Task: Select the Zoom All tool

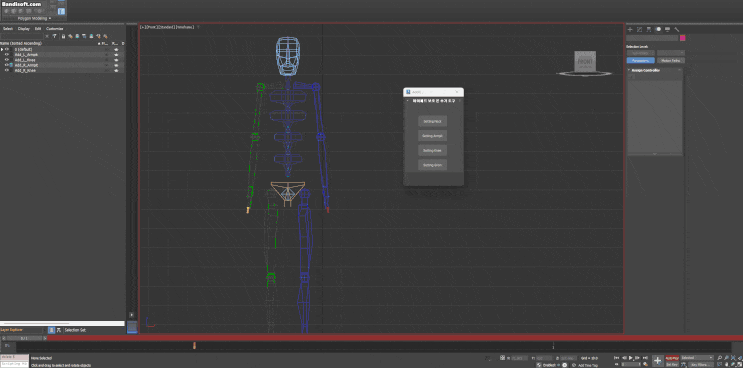Action: tap(726, 358)
